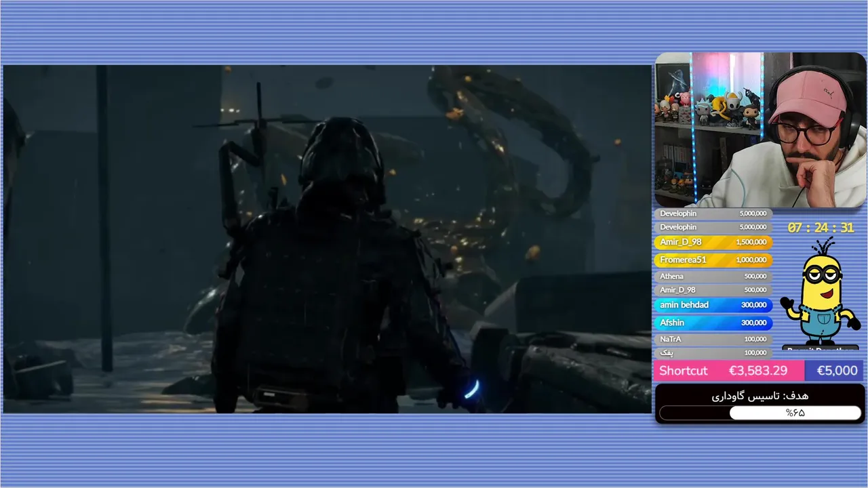Select the Fromerea51 1,000,000 donor row
The height and width of the screenshot is (488, 868).
pyautogui.click(x=713, y=260)
